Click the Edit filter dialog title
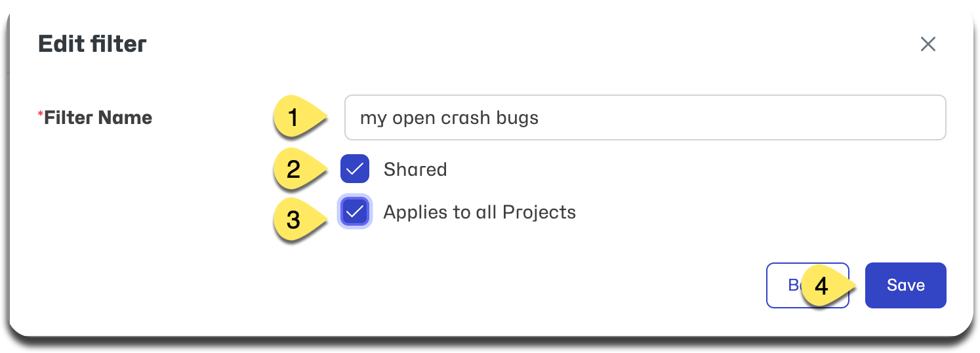 click(x=92, y=44)
